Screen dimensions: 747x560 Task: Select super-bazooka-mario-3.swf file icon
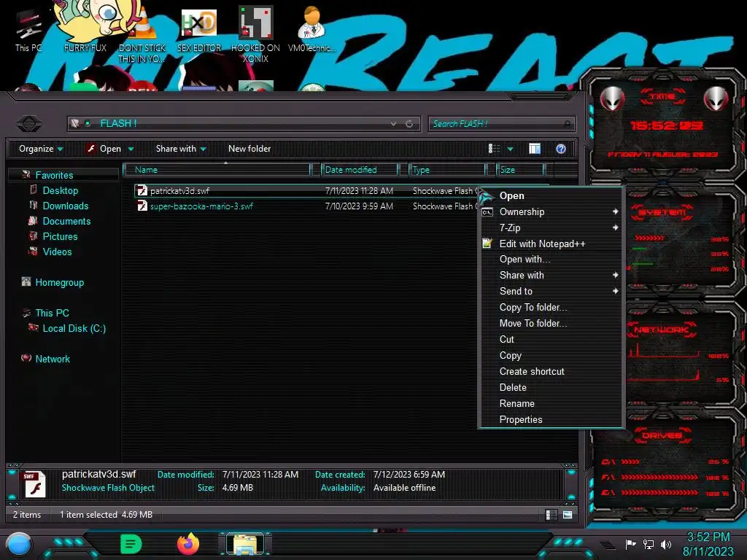point(142,206)
